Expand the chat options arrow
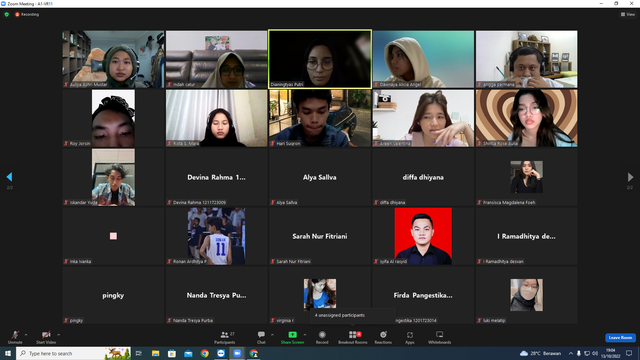This screenshot has width=640, height=360. click(272, 335)
